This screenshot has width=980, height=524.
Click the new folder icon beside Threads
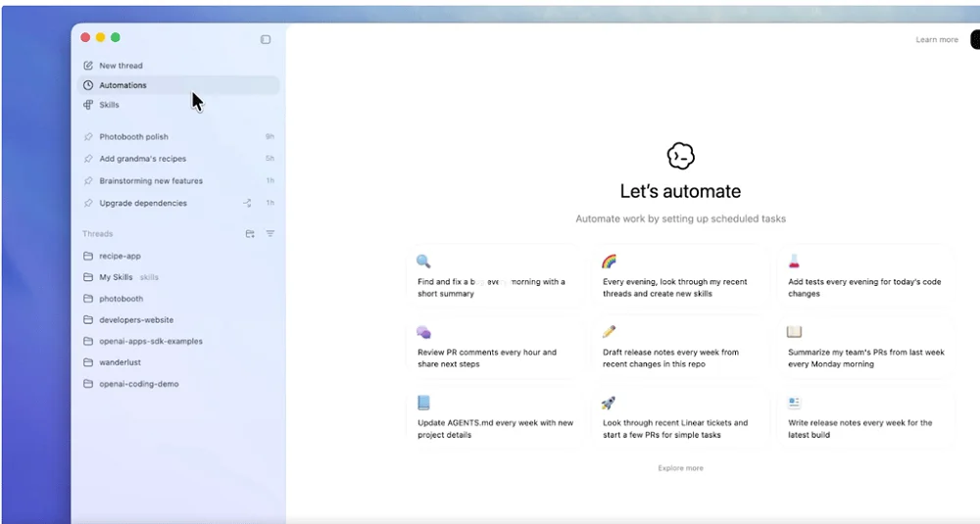point(250,233)
